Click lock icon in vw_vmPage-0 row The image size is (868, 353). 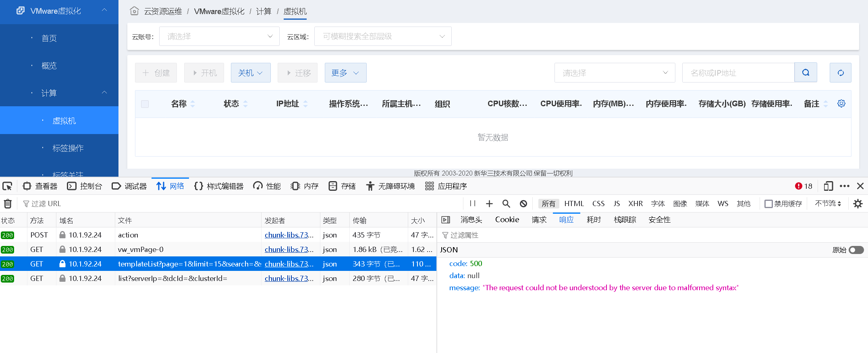pyautogui.click(x=62, y=249)
